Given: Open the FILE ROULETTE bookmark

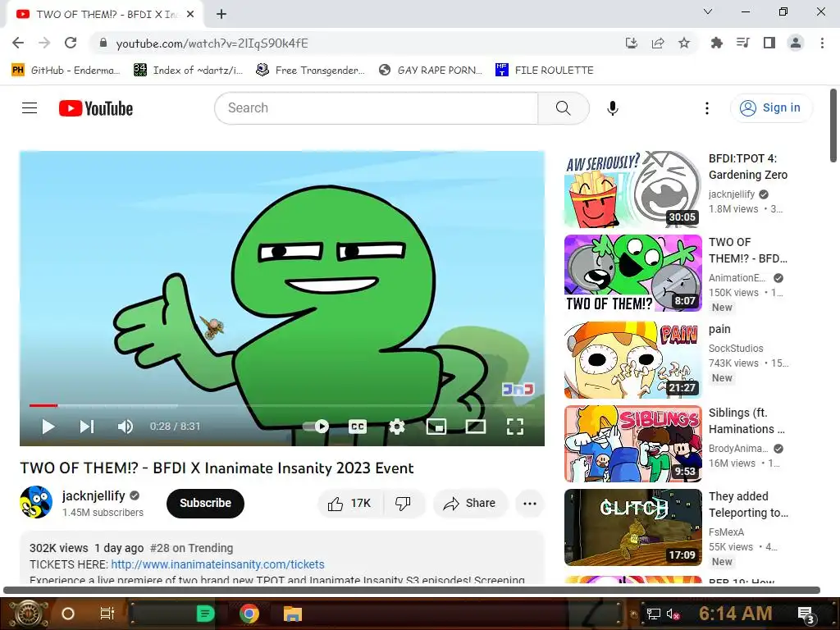Looking at the screenshot, I should pos(545,71).
